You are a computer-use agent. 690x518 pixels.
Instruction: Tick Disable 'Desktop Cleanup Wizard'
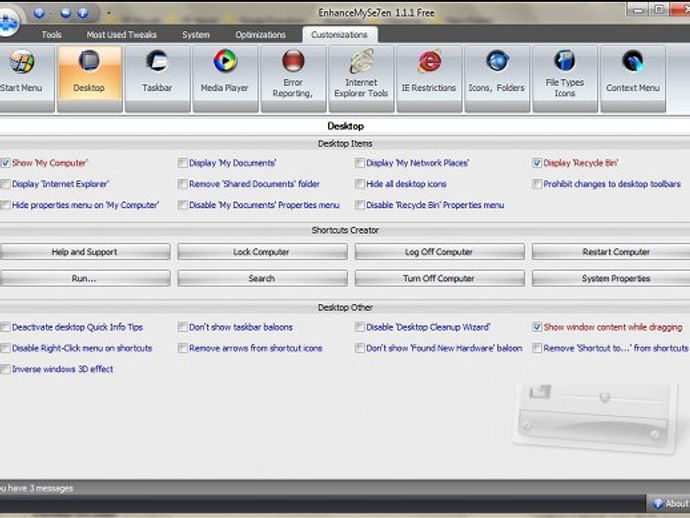(360, 327)
